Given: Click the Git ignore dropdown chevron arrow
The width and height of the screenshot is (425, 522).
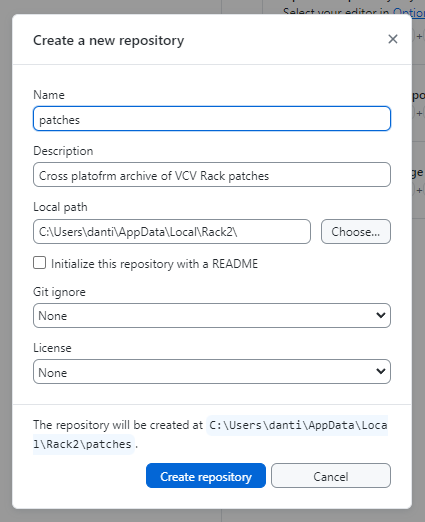Looking at the screenshot, I should point(380,315).
